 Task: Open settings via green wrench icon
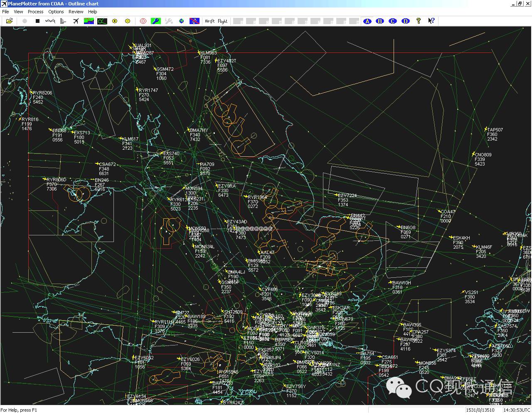pos(155,21)
